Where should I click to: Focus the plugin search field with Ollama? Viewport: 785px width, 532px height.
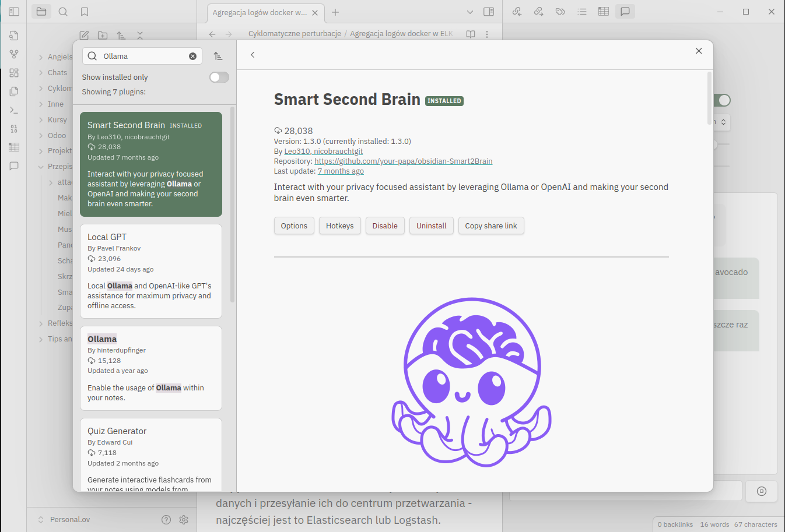coord(143,56)
